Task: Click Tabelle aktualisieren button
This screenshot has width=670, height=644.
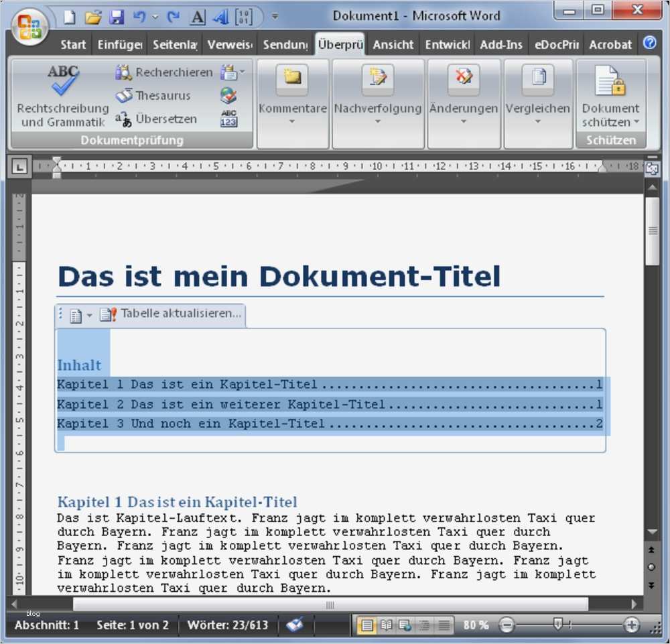Action: coord(172,314)
